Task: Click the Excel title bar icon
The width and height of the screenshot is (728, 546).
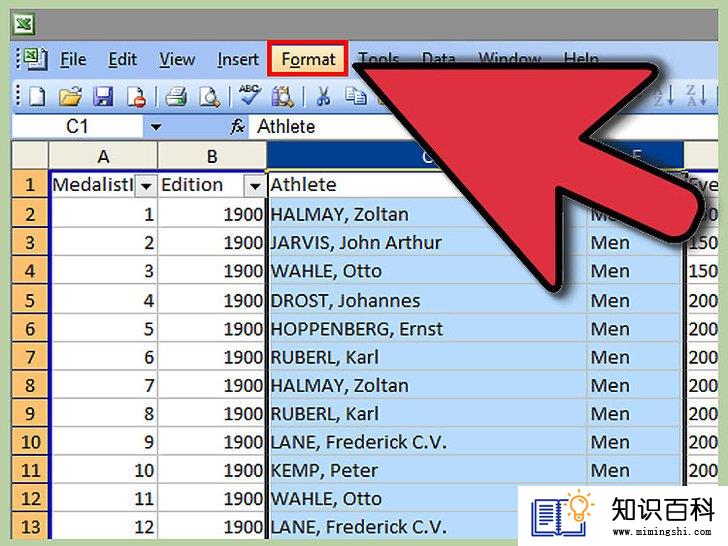Action: click(24, 24)
